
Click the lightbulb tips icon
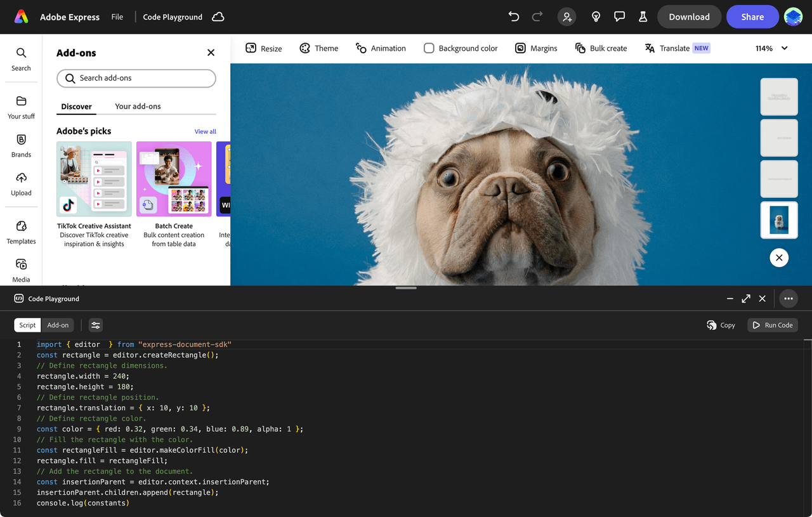[596, 17]
